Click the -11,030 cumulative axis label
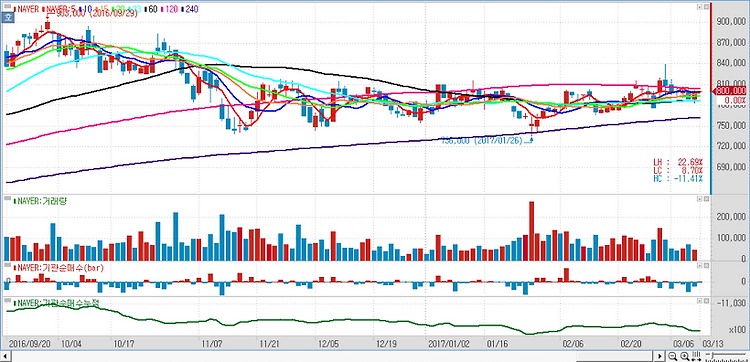The width and height of the screenshot is (750, 362). point(732,303)
